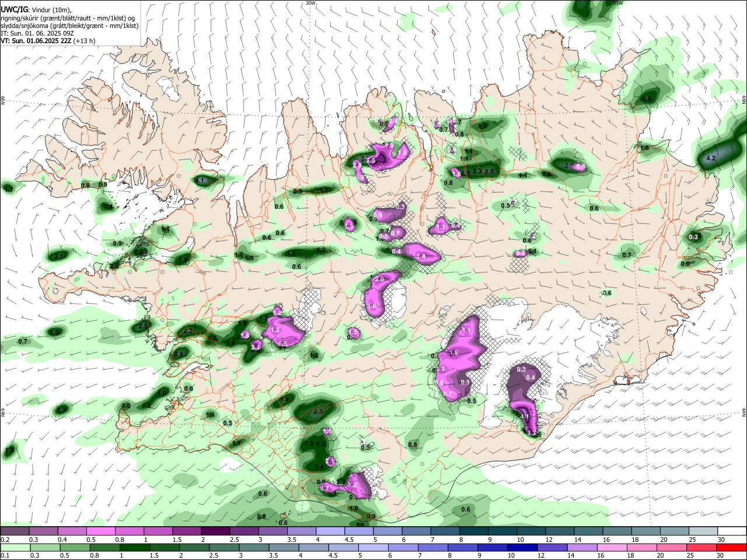
Task: Click the "slydda/snjókoma (grátt/bleikt/grænt - mm/1klst)" line
Action: pos(69,26)
